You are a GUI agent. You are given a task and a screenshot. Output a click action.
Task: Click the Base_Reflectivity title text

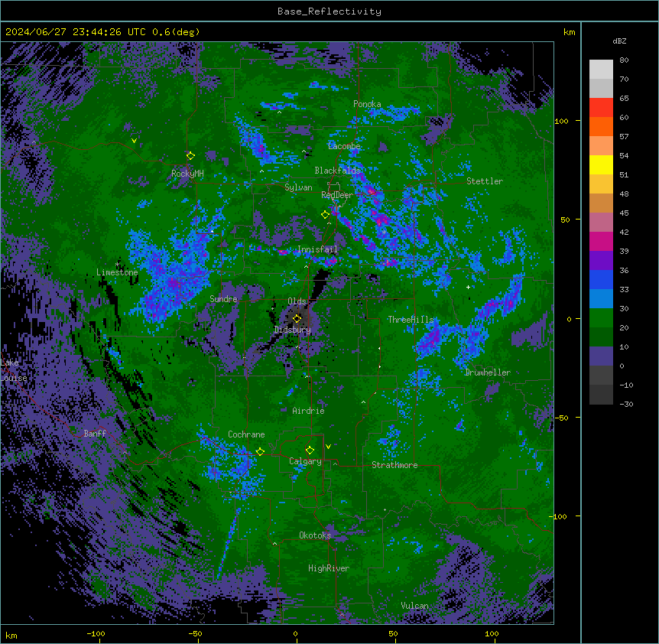pyautogui.click(x=329, y=11)
